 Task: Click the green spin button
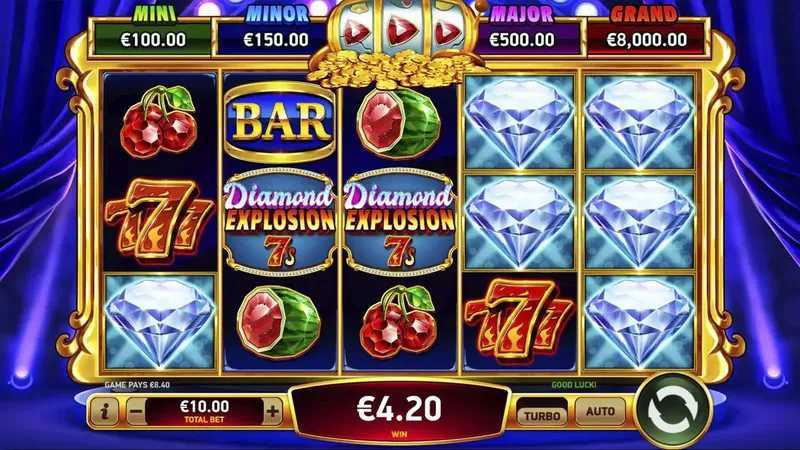(673, 411)
